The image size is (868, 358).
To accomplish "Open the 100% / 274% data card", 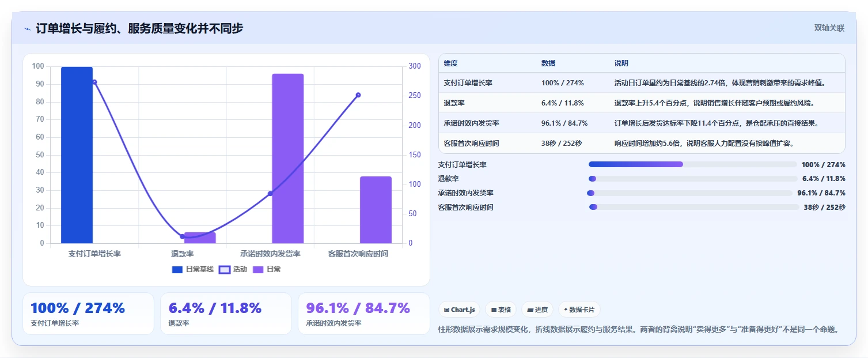I will coord(88,313).
